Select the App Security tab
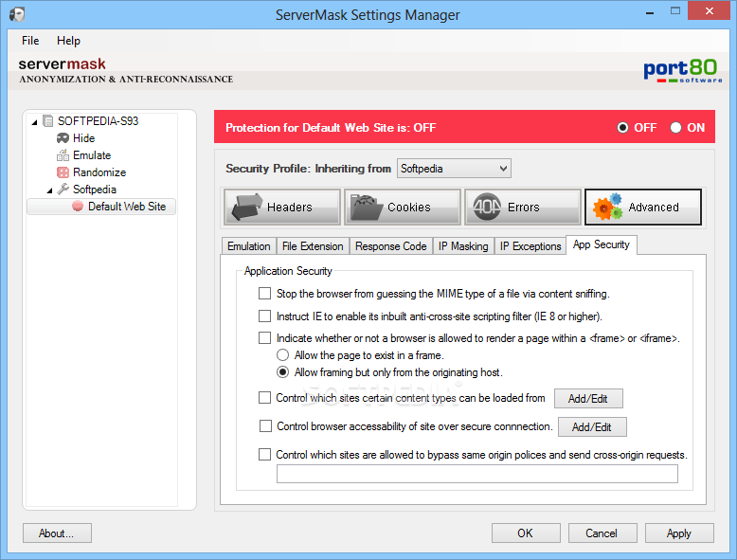 coord(602,245)
